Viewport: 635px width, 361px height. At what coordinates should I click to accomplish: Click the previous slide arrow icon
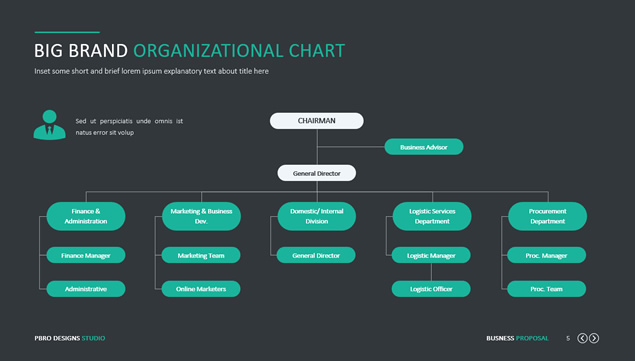[582, 338]
